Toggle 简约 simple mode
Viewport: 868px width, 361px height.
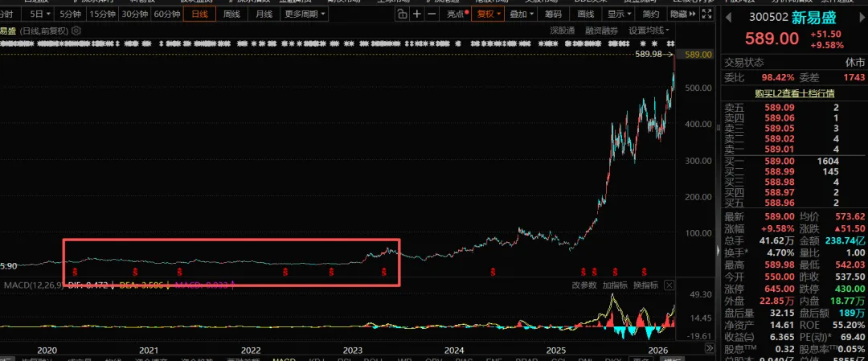[x=651, y=14]
